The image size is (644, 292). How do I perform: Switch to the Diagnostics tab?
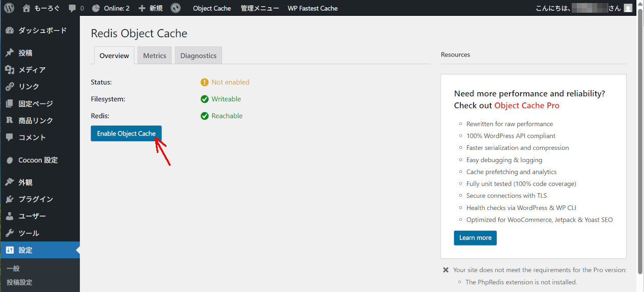(199, 56)
